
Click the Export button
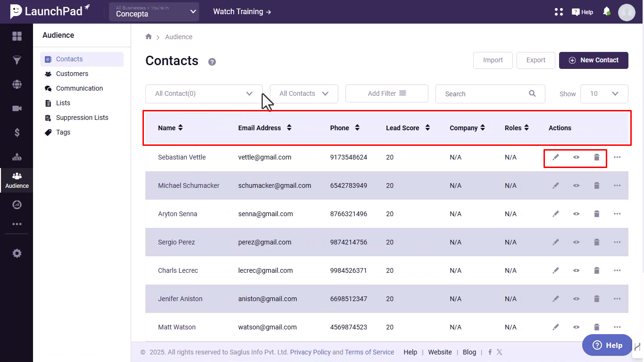tap(536, 60)
